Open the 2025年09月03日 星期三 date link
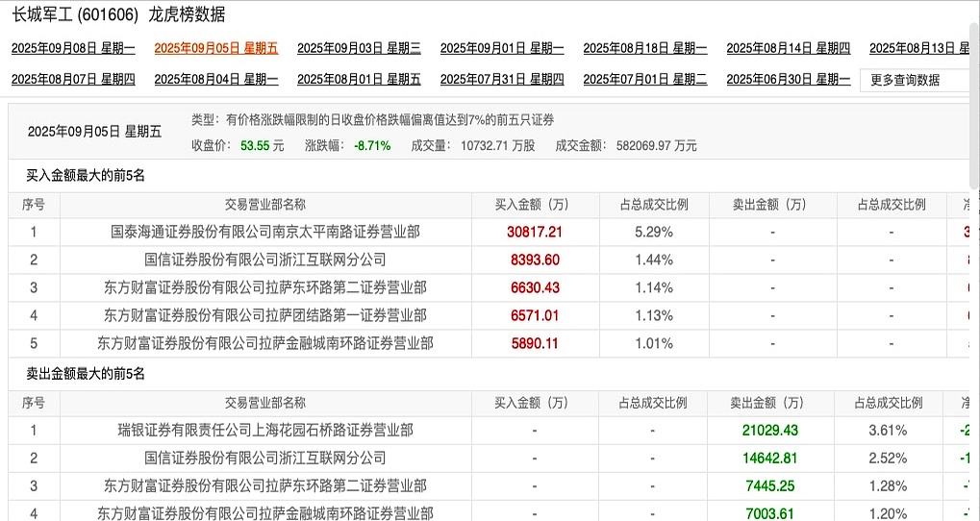This screenshot has width=980, height=521. [359, 48]
